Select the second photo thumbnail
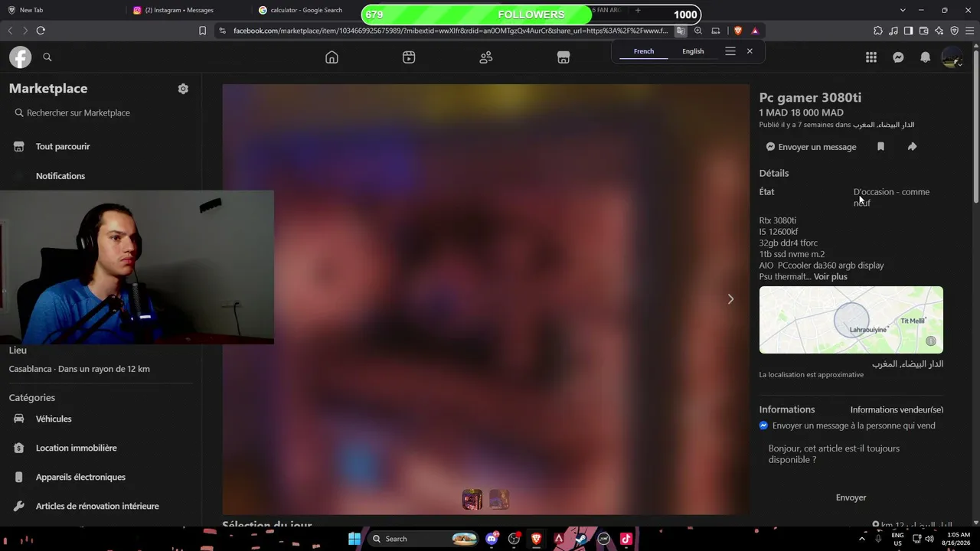Image resolution: width=980 pixels, height=551 pixels. point(499,500)
